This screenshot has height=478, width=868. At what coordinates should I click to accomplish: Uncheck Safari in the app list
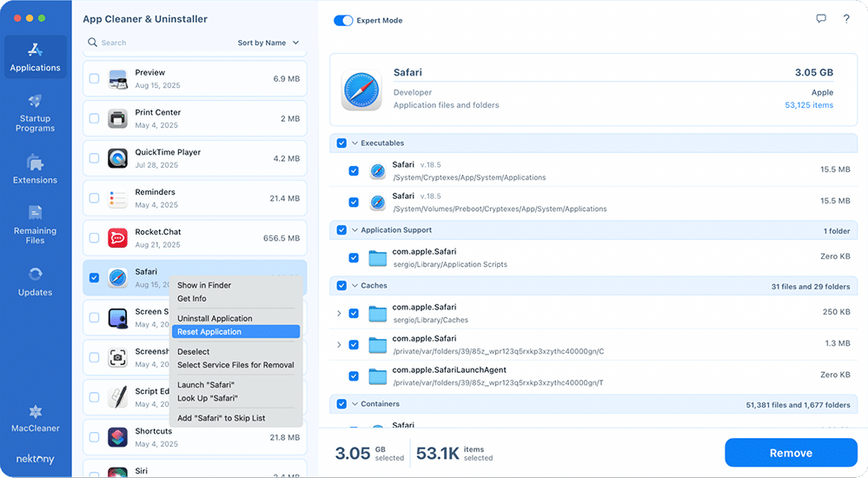[94, 278]
